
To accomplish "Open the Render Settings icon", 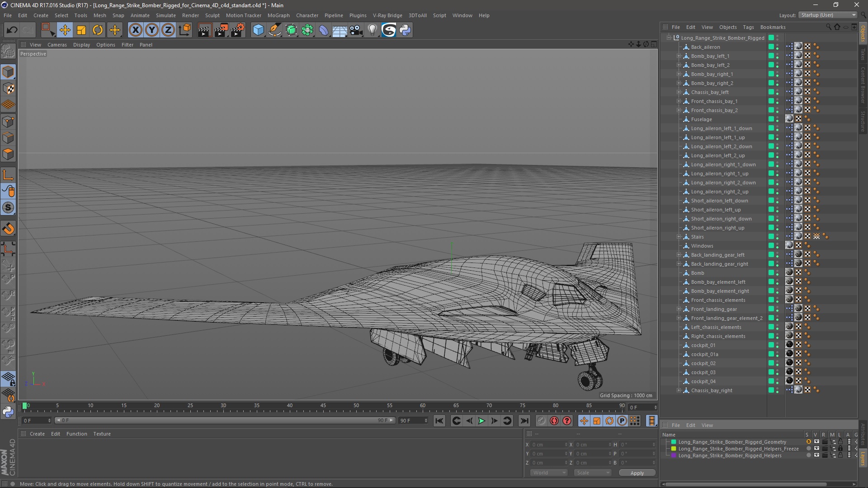I will (238, 30).
